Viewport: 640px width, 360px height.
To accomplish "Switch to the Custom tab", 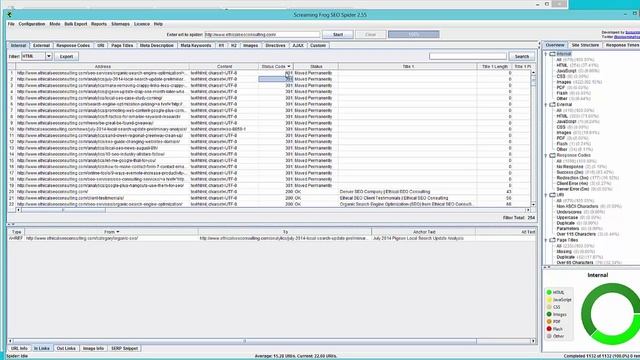I will 318,45.
